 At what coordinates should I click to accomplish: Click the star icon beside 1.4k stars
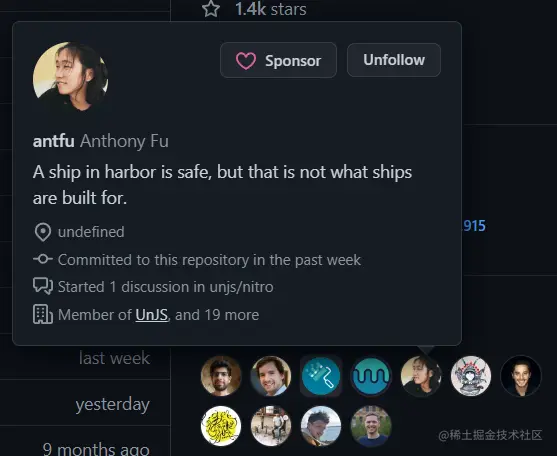(x=211, y=9)
